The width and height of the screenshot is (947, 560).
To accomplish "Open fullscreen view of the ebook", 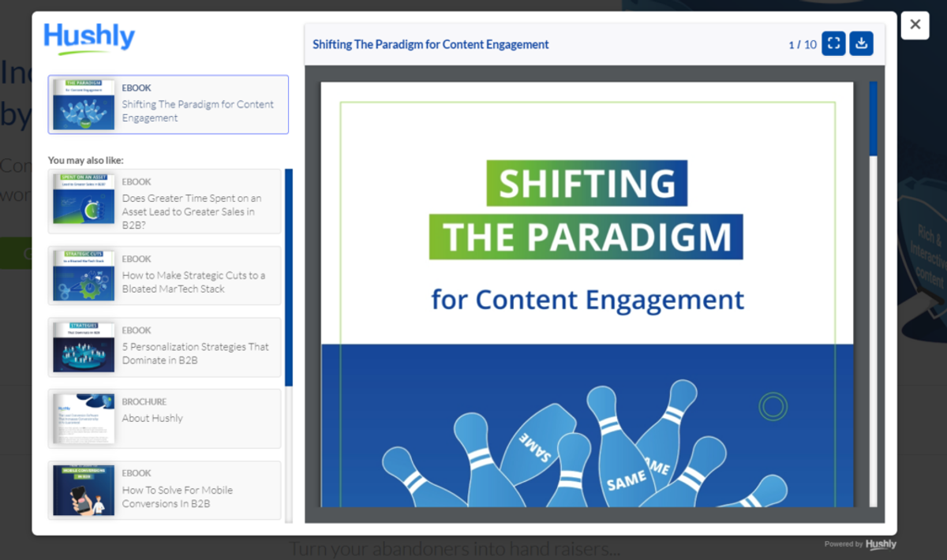I will (833, 43).
